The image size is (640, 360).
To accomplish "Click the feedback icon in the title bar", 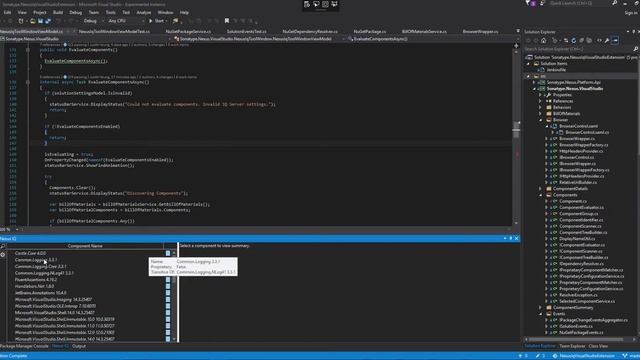I will 542,3.
